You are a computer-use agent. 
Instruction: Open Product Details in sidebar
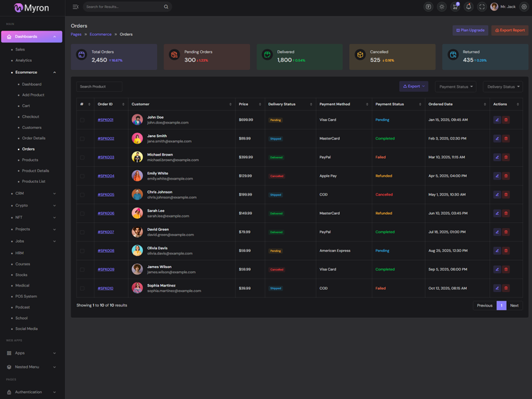coord(35,171)
